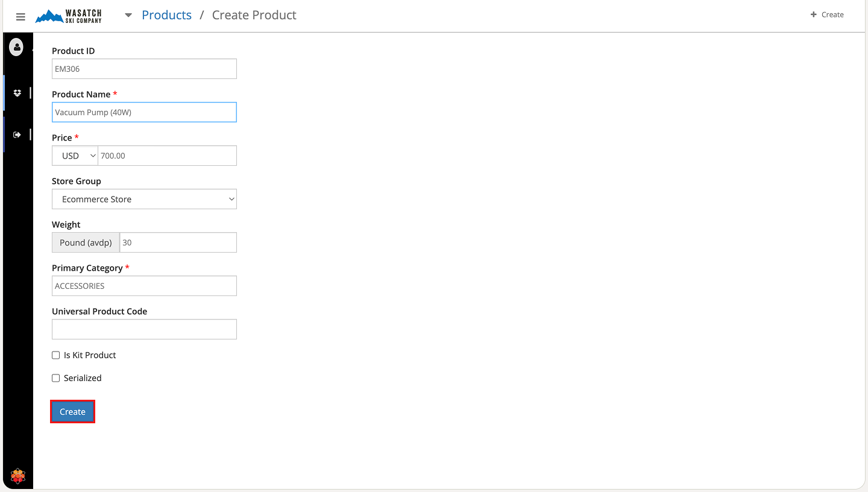Viewport: 868px width, 492px height.
Task: Open the USD currency dropdown
Action: [75, 156]
